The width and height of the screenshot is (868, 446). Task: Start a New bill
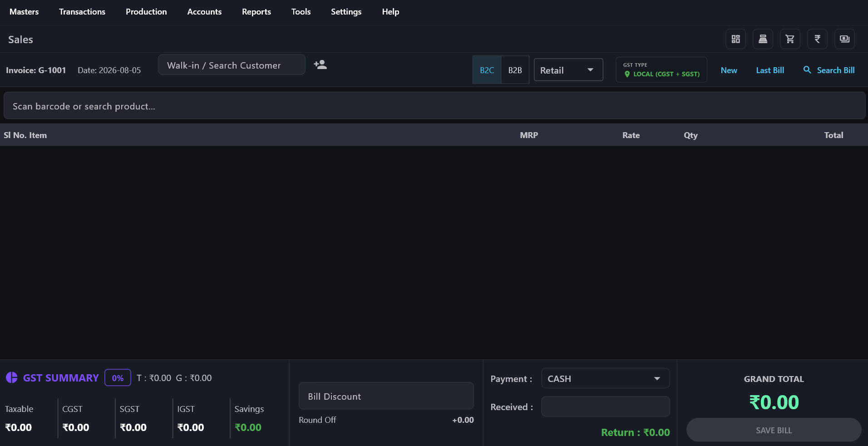(x=729, y=70)
